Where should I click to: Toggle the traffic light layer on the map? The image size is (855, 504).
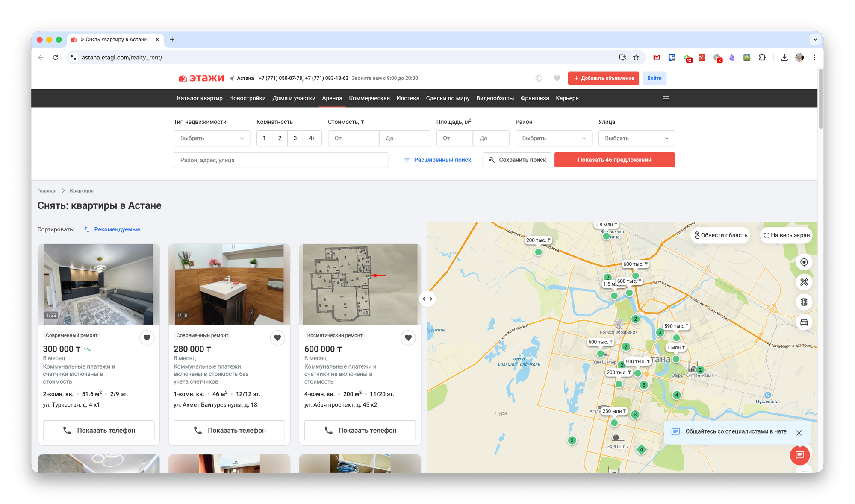coord(804,302)
